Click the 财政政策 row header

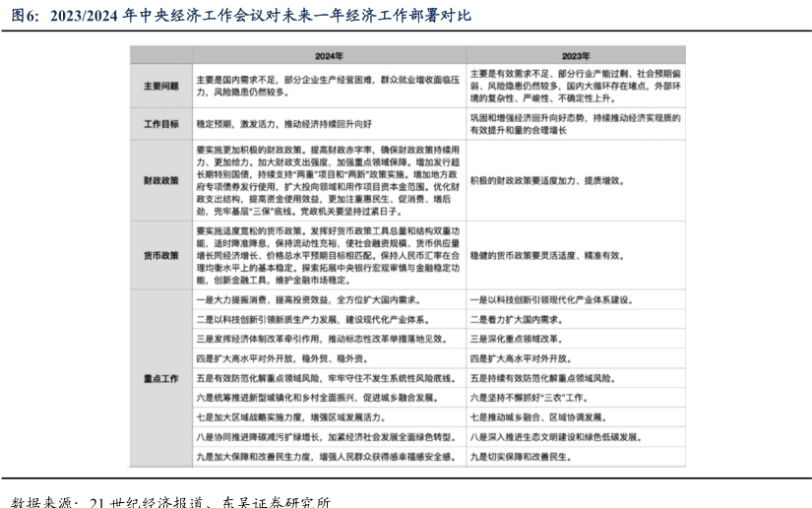pyautogui.click(x=161, y=181)
